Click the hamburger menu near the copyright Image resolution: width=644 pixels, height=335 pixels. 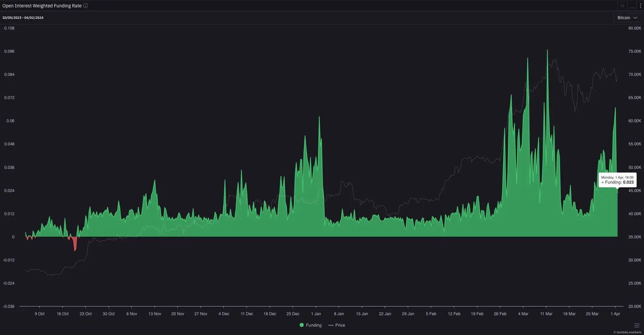click(636, 325)
